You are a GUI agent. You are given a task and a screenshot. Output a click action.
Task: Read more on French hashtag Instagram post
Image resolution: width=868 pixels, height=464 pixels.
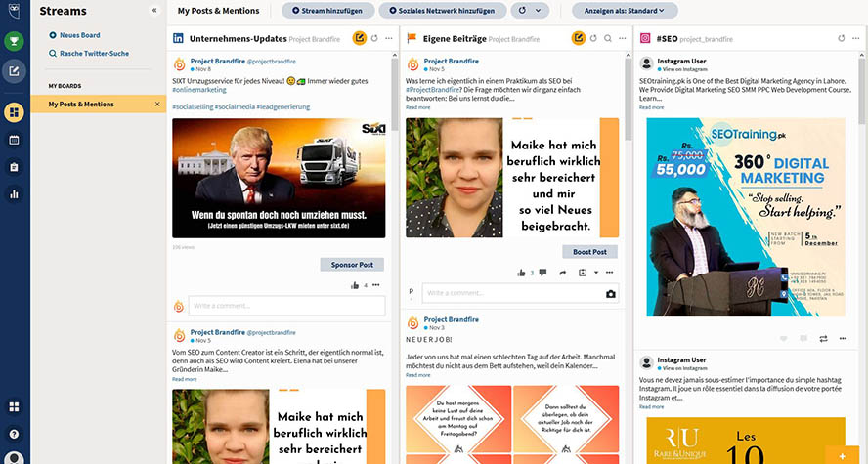[652, 406]
